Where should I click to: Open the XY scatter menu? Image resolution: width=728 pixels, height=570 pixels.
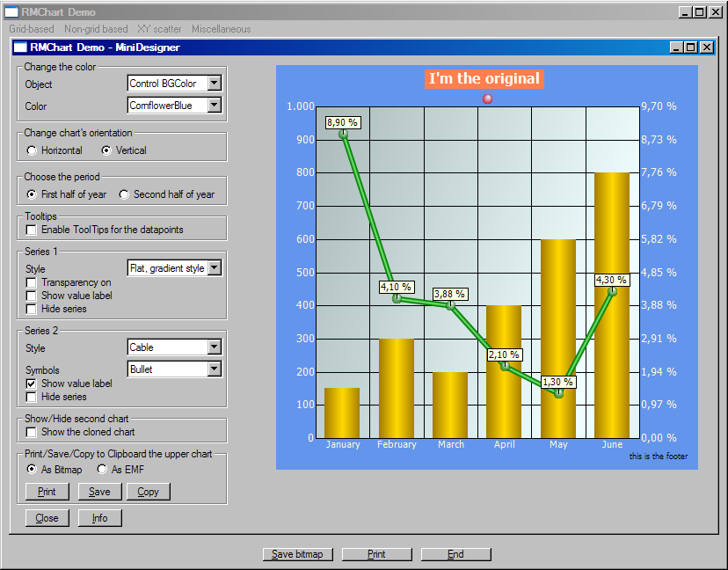(x=159, y=29)
